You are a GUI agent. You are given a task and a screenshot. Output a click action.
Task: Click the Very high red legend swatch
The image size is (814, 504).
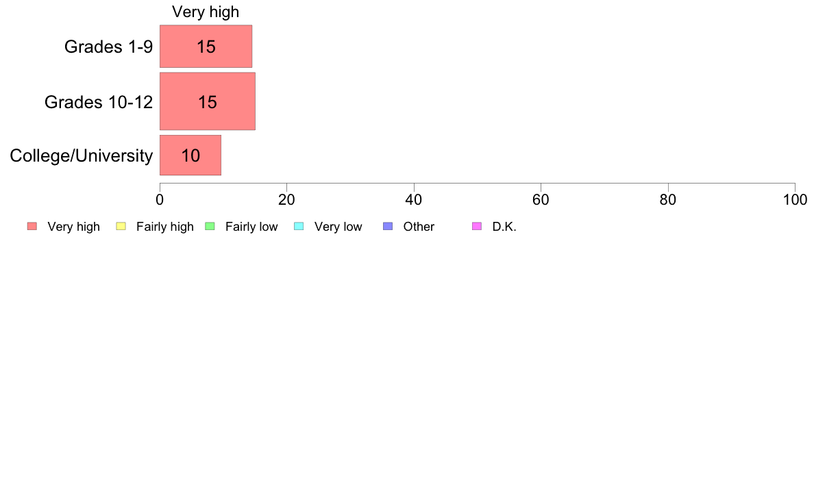[x=32, y=226]
